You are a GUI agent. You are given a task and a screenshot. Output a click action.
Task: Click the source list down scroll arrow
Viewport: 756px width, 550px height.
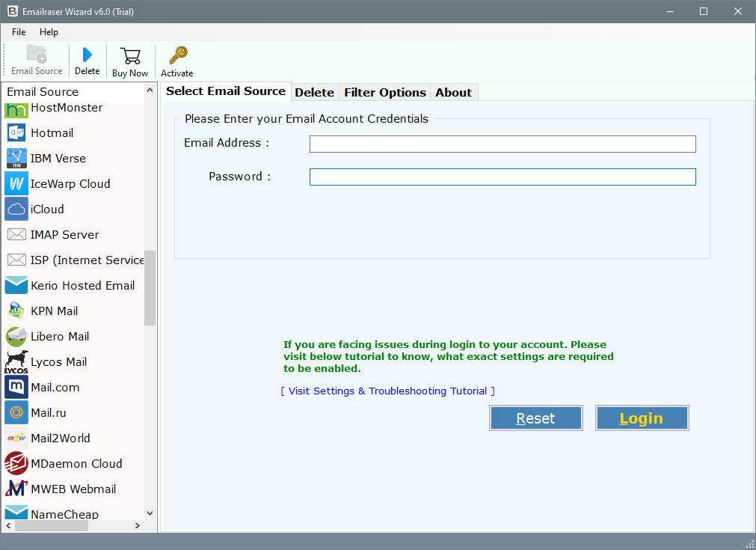[x=150, y=513]
